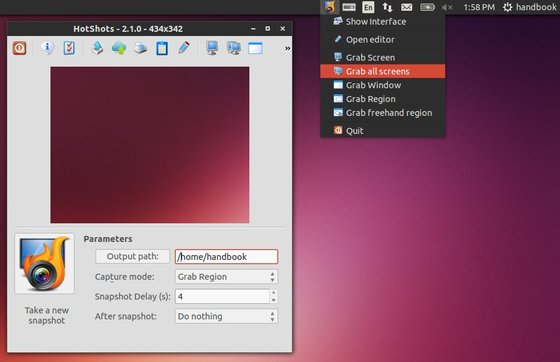Open the After snapshot Do nothing dropdown
The height and width of the screenshot is (362, 560).
click(x=226, y=316)
